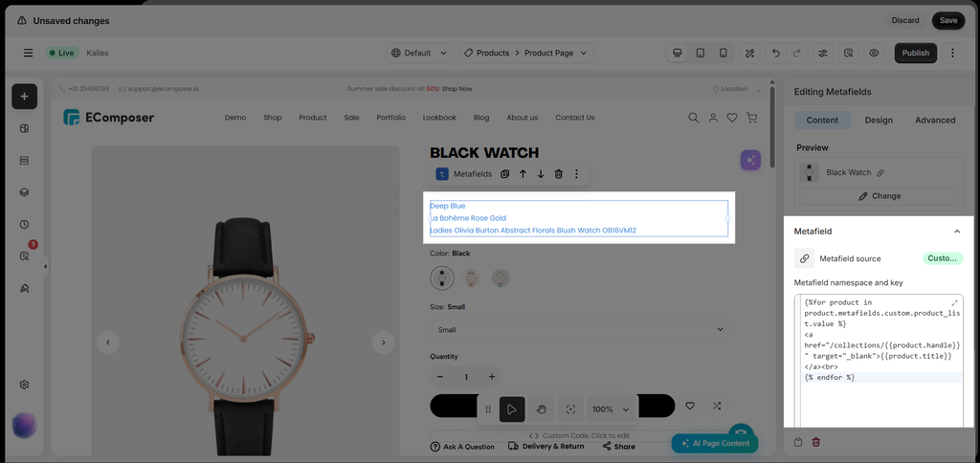This screenshot has width=980, height=463.
Task: Open the Lookbook menu item
Action: (439, 118)
